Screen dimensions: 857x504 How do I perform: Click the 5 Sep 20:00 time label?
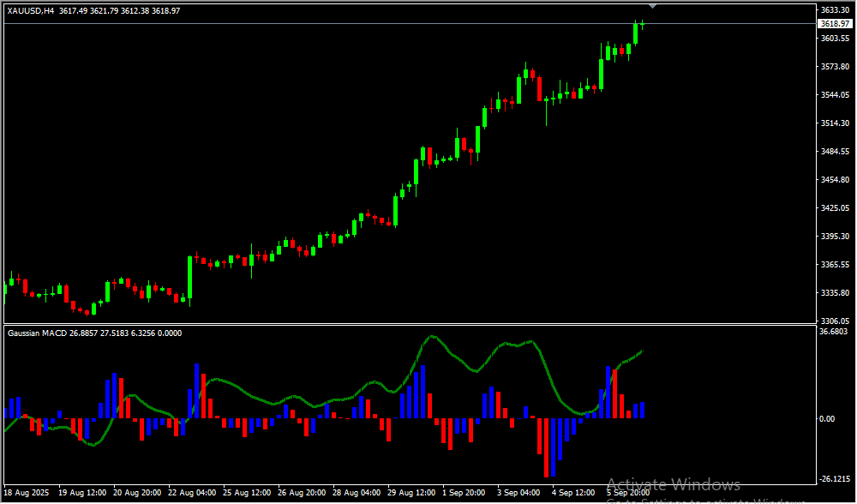tap(628, 493)
